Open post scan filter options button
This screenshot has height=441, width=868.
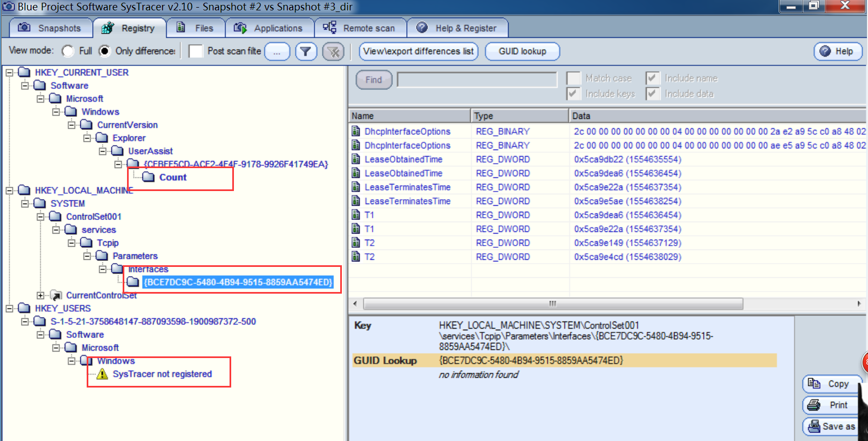(x=277, y=51)
